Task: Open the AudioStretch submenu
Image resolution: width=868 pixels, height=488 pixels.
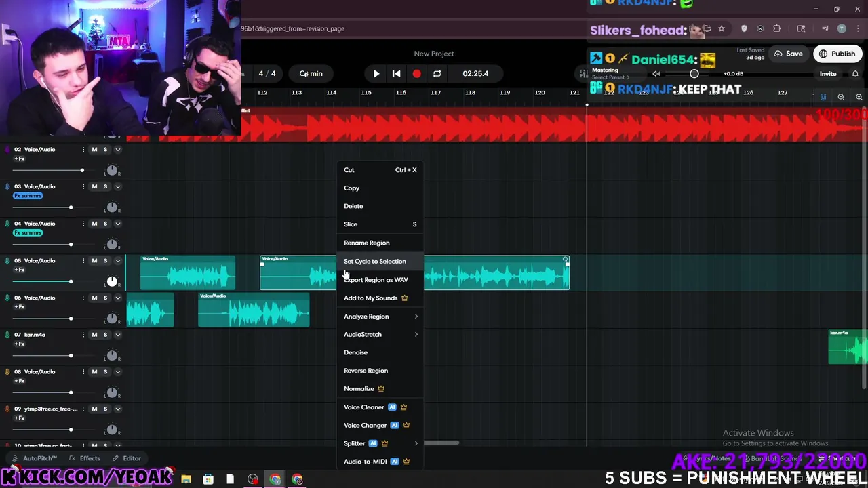Action: click(x=380, y=334)
